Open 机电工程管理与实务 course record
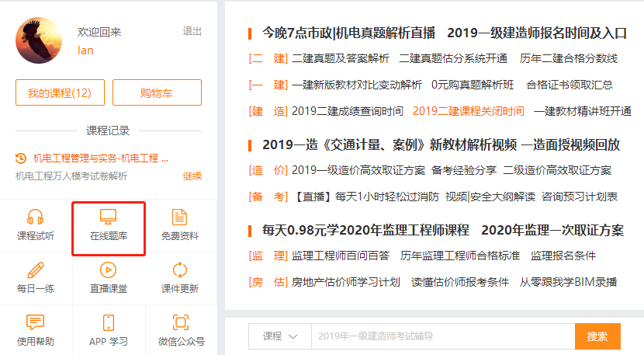Viewport: 644px width, 355px height. 100,158
